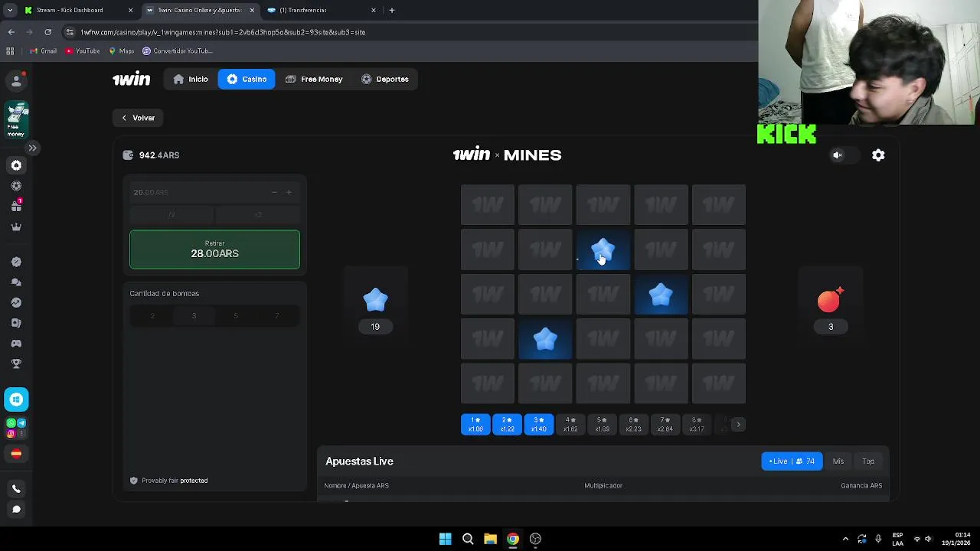Open the YouTube bookmark
Viewport: 980px width, 551px height.
coord(83,51)
